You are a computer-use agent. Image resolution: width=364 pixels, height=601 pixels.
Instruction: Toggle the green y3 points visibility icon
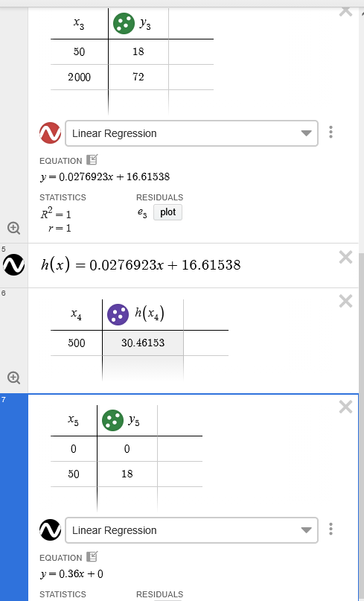pos(124,23)
